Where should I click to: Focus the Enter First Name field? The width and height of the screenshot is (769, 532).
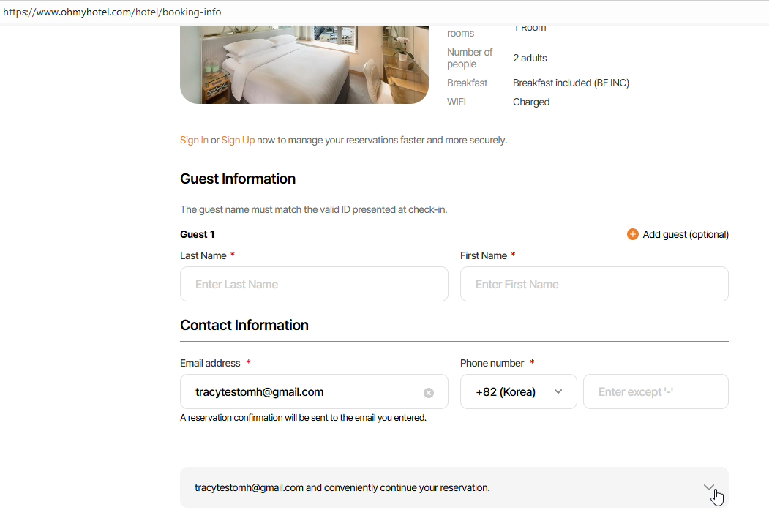point(594,284)
